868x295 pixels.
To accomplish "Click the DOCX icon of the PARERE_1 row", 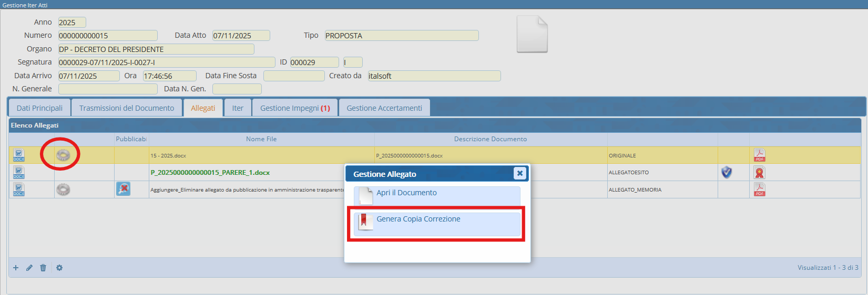I will (19, 172).
